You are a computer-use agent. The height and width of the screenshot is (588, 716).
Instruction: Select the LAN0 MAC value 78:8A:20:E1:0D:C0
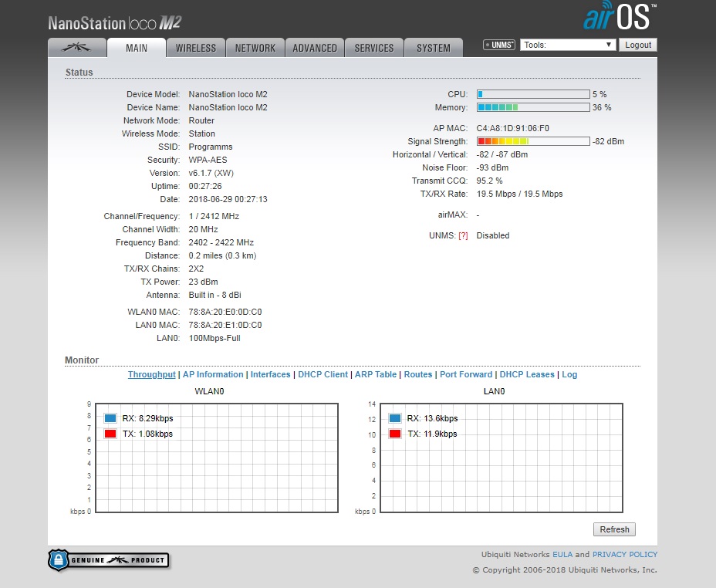point(225,325)
